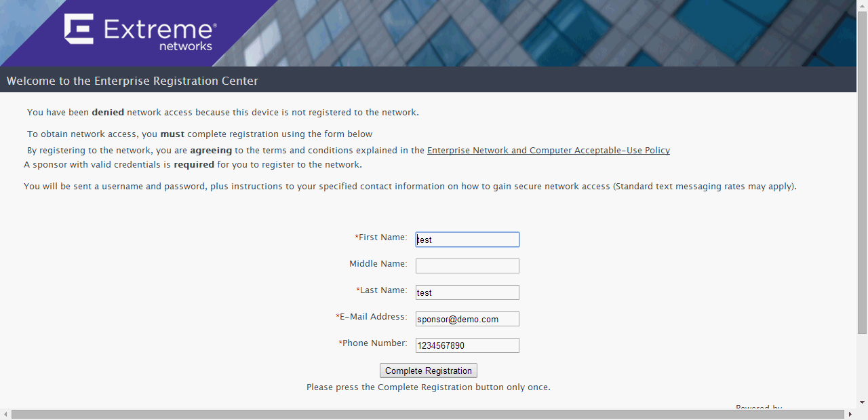
Task: Click the horizontal scrollbar left arrow
Action: (5, 414)
